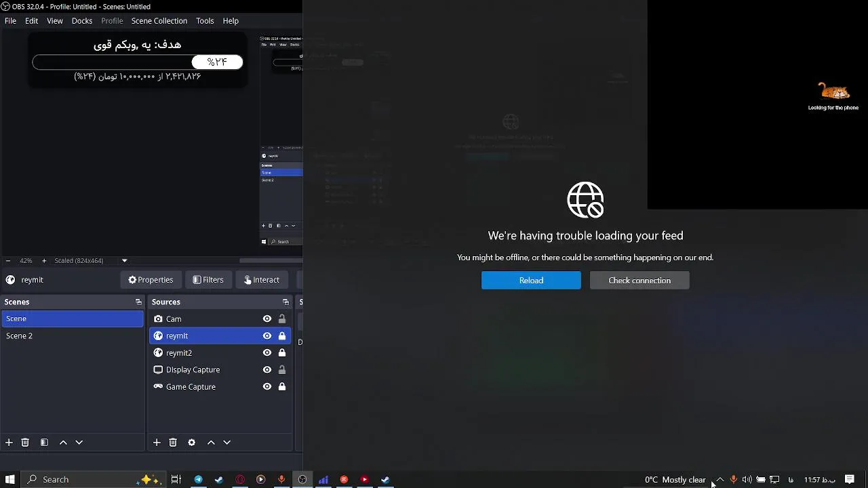The image size is (868, 488).
Task: Open the Docks menu
Action: [x=82, y=21]
